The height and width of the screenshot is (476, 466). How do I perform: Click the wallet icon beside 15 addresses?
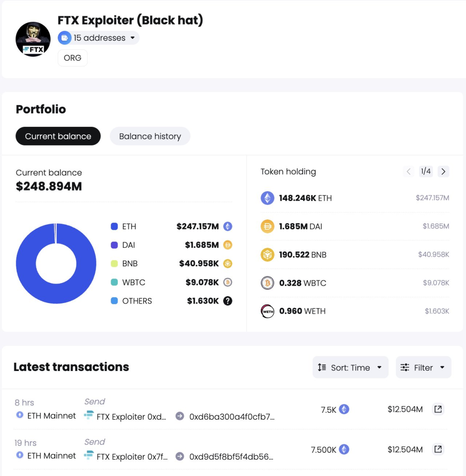click(x=64, y=38)
